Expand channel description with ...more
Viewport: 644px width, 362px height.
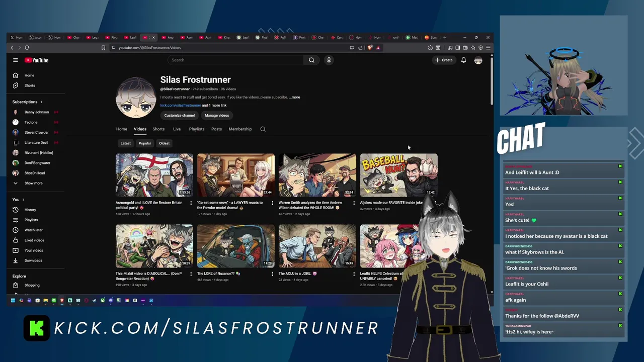(x=294, y=97)
